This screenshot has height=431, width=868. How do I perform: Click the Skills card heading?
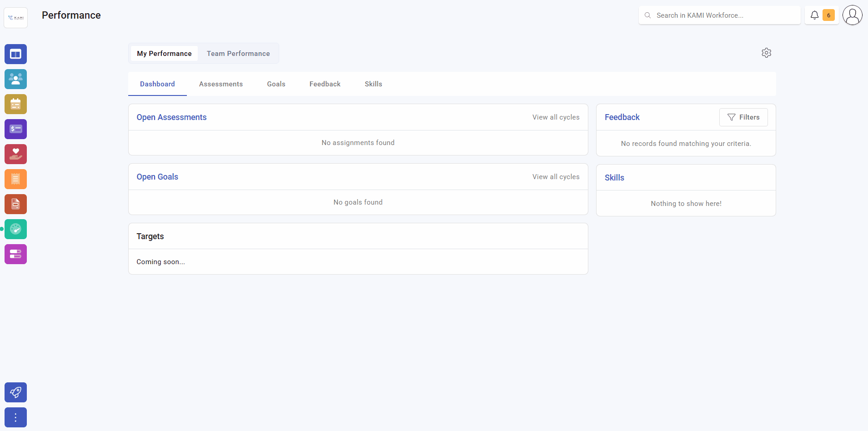614,178
